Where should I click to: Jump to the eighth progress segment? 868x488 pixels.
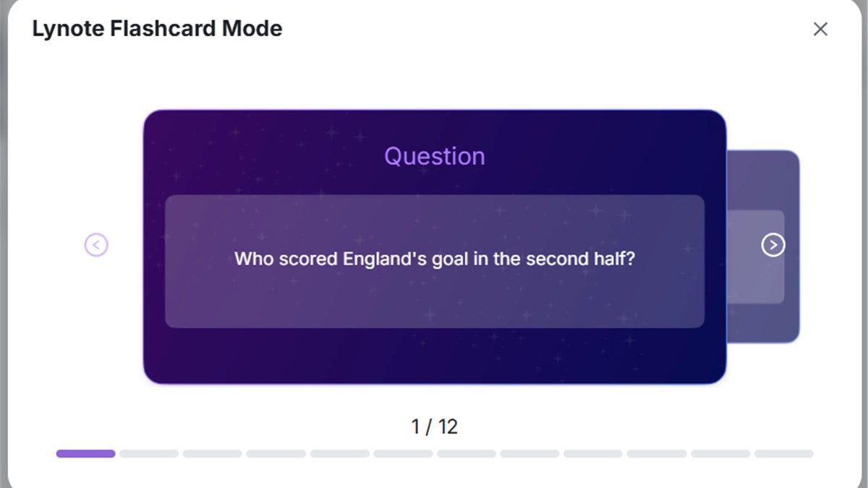[x=530, y=454]
